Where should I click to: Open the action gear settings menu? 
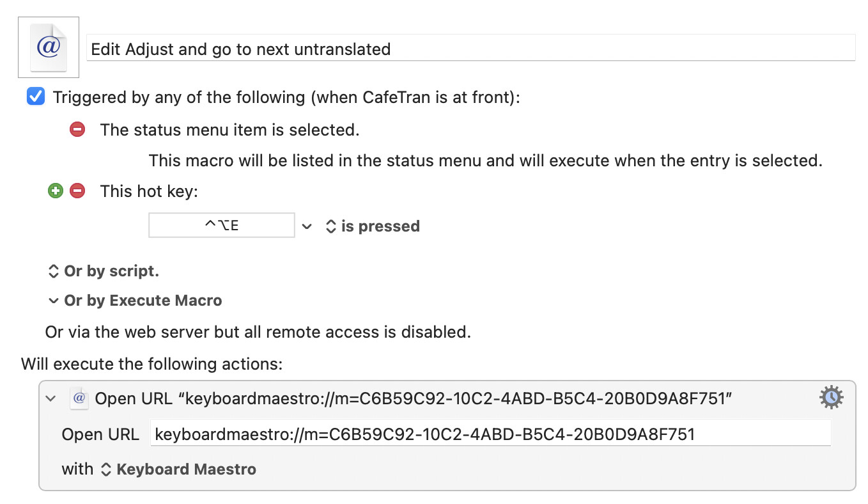pos(831,398)
